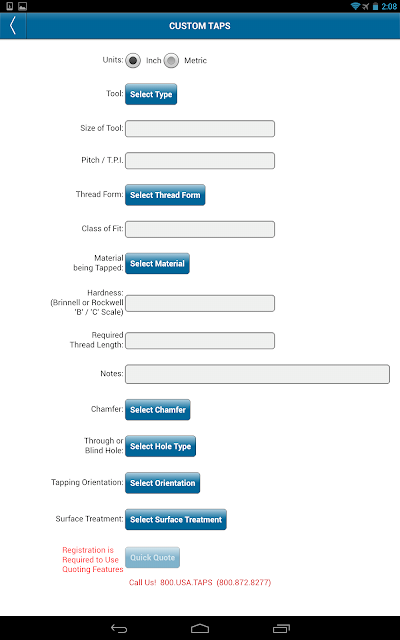Image resolution: width=400 pixels, height=640 pixels.
Task: Tap the back arrow in header
Action: coord(13,26)
